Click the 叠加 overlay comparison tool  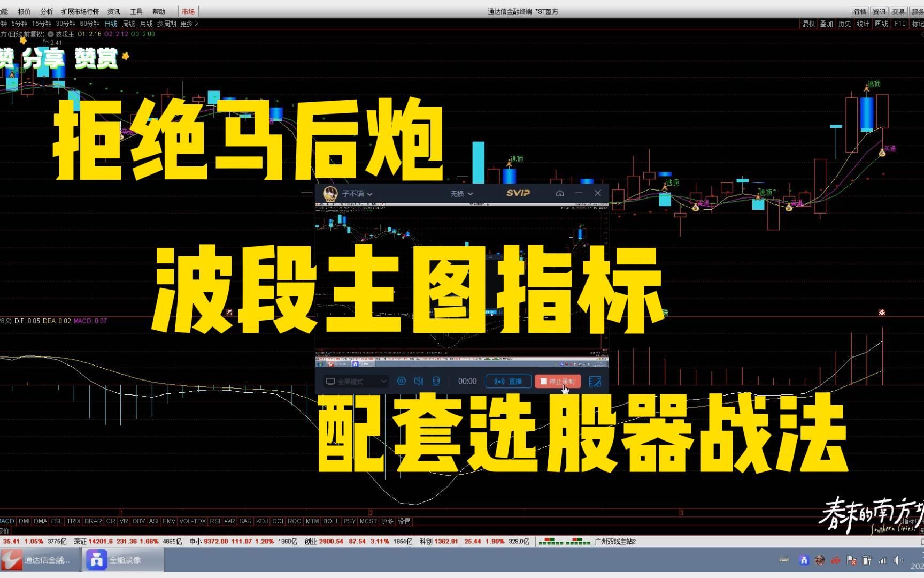[x=826, y=24]
